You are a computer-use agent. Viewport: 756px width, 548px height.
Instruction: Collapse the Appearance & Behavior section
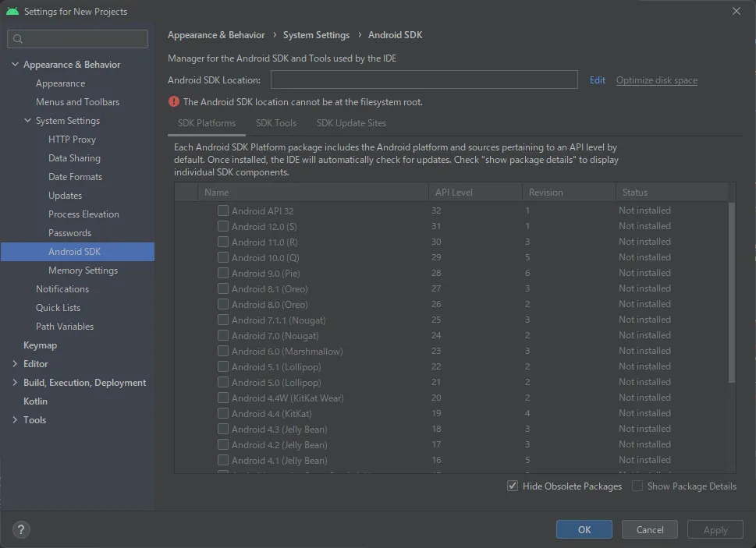[16, 65]
